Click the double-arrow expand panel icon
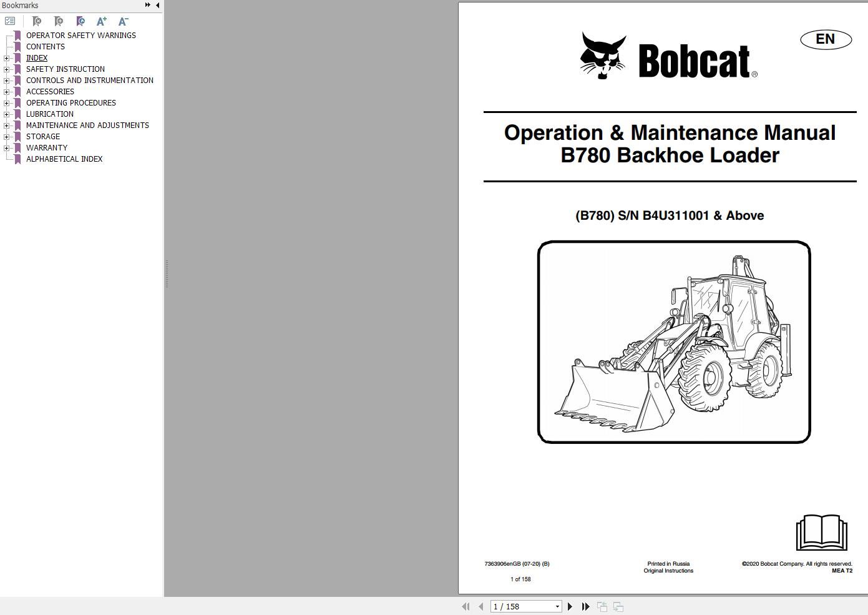 pos(148,5)
